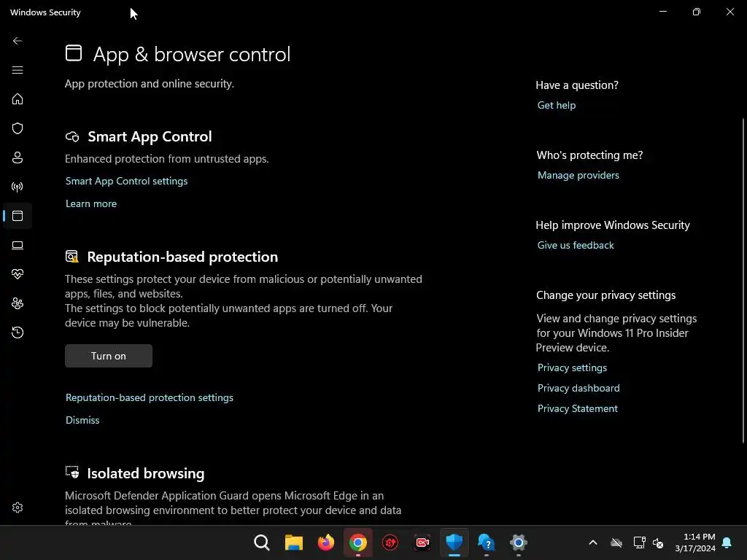747x560 pixels.
Task: Click the Isolated browsing heading
Action: point(146,473)
